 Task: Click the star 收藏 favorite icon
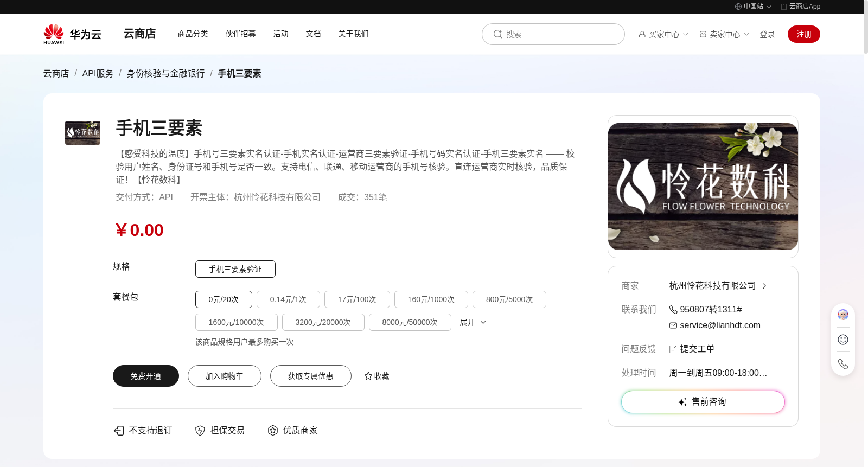(x=368, y=376)
